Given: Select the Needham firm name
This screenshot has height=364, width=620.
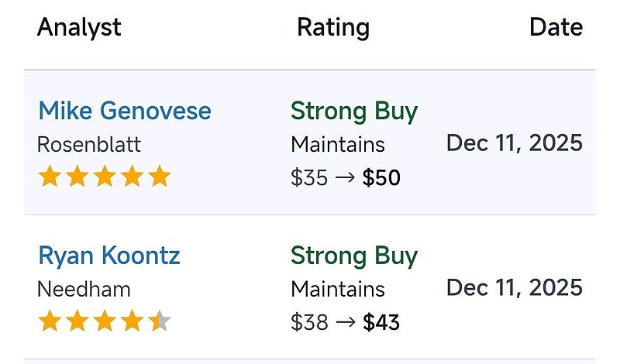Looking at the screenshot, I should pyautogui.click(x=84, y=290).
